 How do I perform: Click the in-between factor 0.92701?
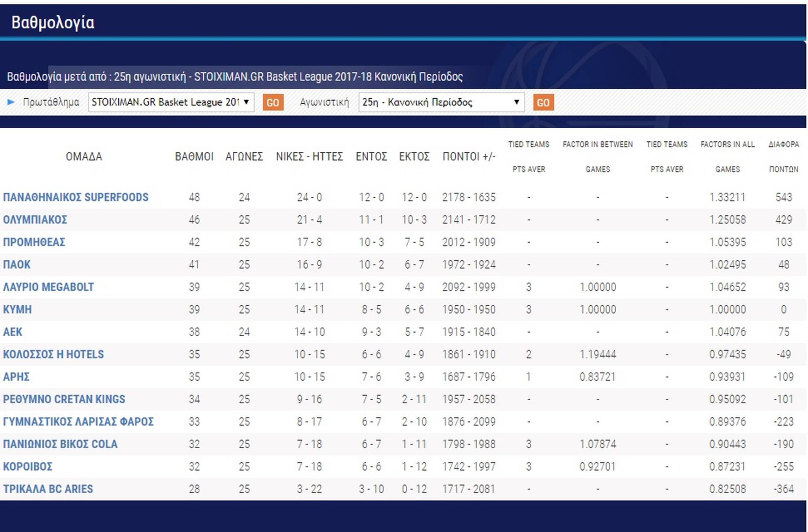tap(598, 466)
